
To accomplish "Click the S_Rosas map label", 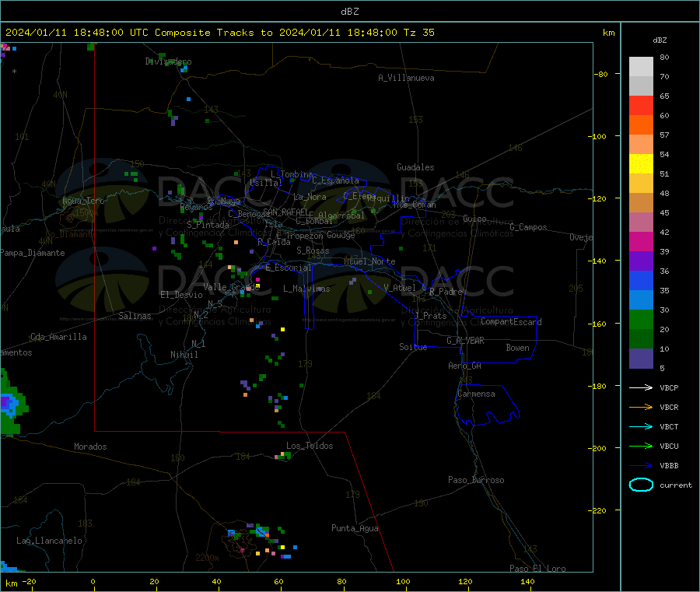I will tap(313, 250).
